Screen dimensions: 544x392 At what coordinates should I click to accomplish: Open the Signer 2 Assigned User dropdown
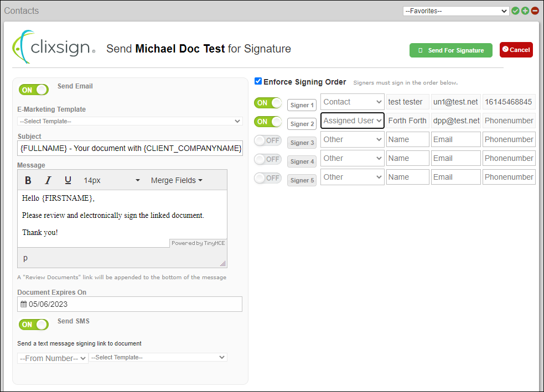(352, 121)
